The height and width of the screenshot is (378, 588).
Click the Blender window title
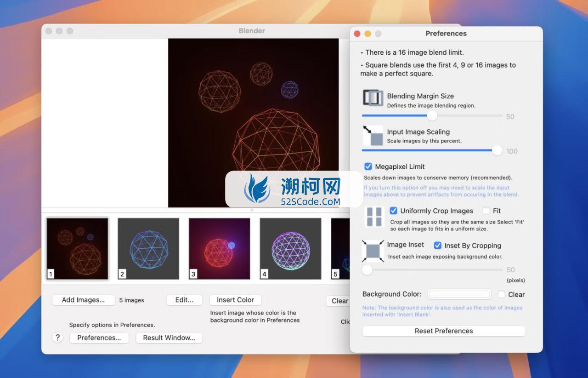(x=252, y=31)
